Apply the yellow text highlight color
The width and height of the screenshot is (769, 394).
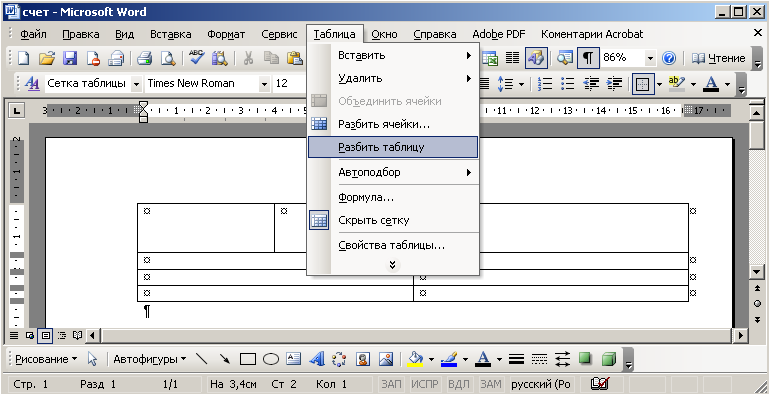click(677, 83)
